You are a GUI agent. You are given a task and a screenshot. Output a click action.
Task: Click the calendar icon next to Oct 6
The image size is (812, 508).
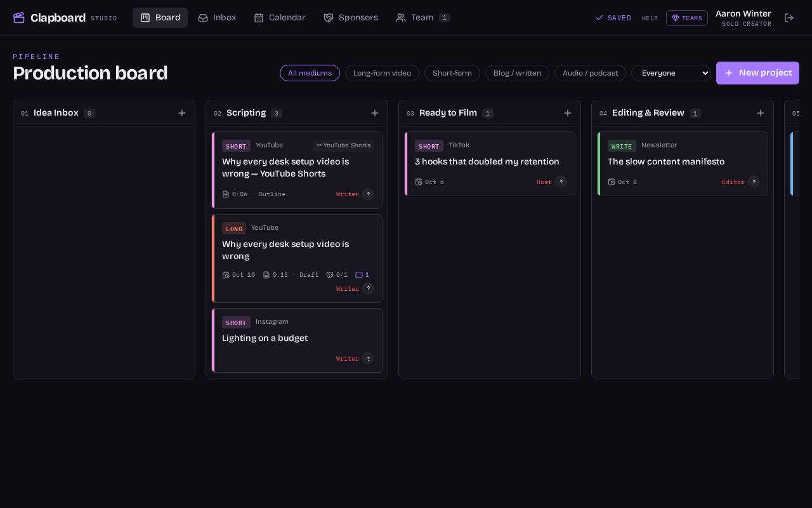pyautogui.click(x=419, y=182)
